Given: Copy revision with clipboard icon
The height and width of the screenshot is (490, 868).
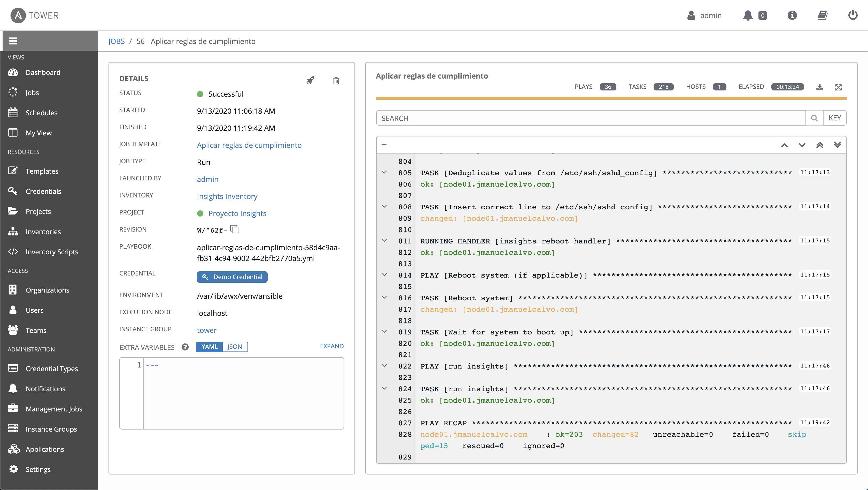Looking at the screenshot, I should [235, 229].
